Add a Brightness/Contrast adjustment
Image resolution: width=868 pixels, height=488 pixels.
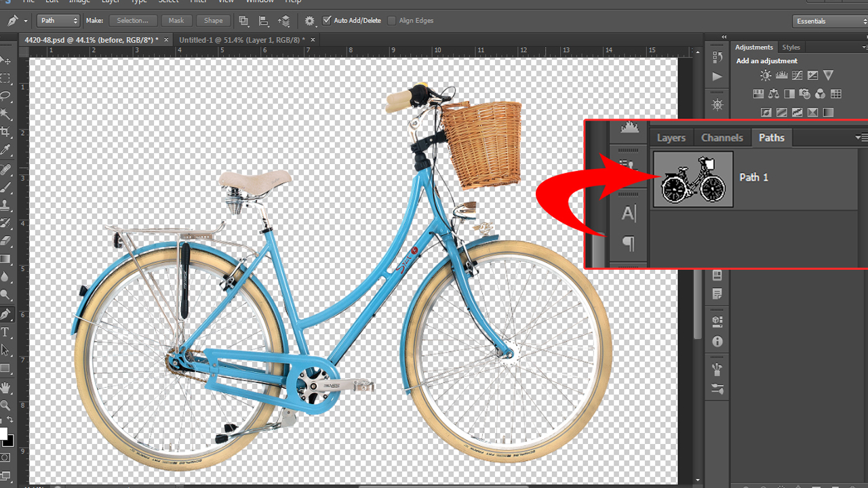[766, 75]
